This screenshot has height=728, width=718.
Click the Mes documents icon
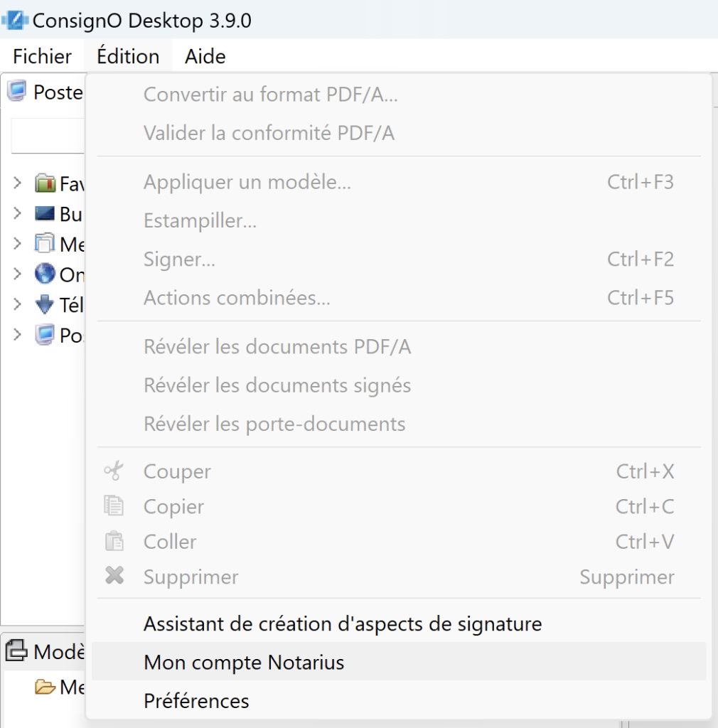pyautogui.click(x=45, y=244)
